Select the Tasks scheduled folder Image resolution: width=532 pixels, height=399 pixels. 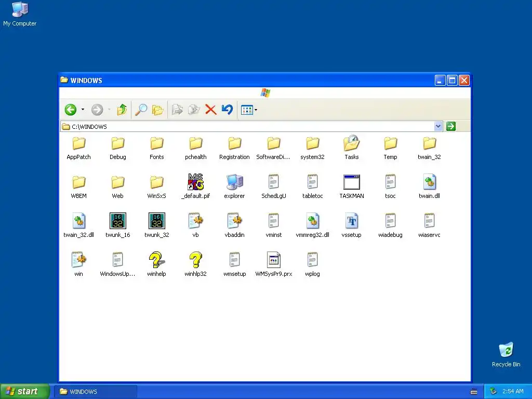pos(352,148)
